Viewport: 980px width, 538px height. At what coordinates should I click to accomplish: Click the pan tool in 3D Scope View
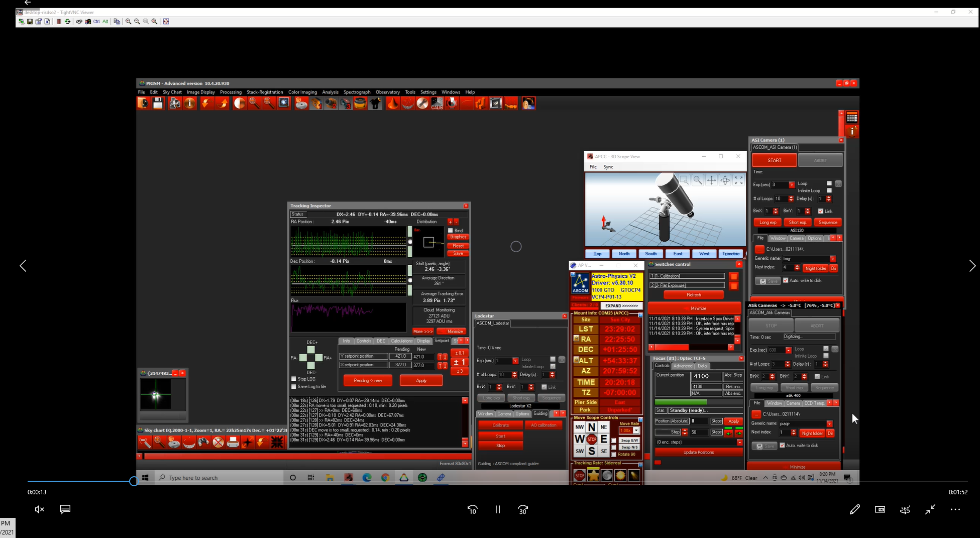[x=711, y=180]
